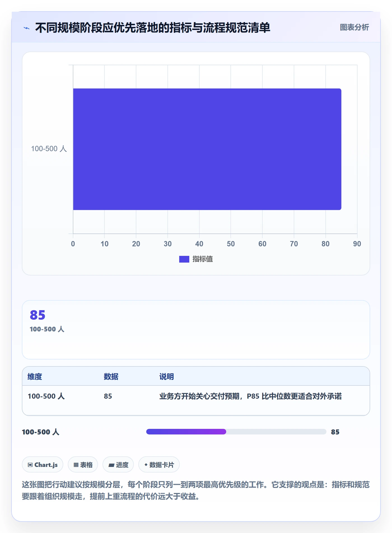Click the 数据 column header
Screen dimensions: 392x533
click(x=111, y=377)
